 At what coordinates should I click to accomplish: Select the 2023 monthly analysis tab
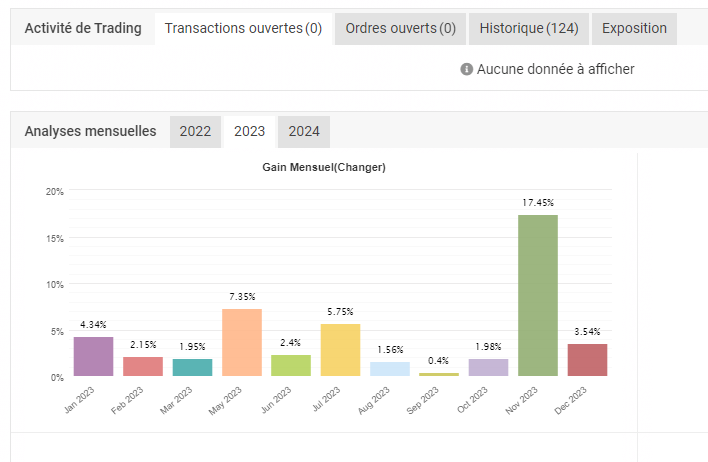(249, 131)
